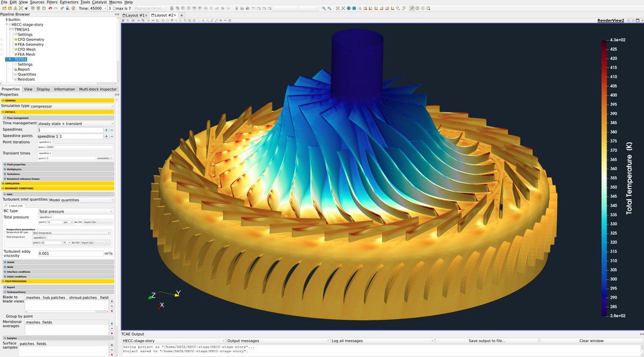Click the undo arrow icon in toolbar
This screenshot has width=644, height=357.
pyautogui.click(x=50, y=9)
